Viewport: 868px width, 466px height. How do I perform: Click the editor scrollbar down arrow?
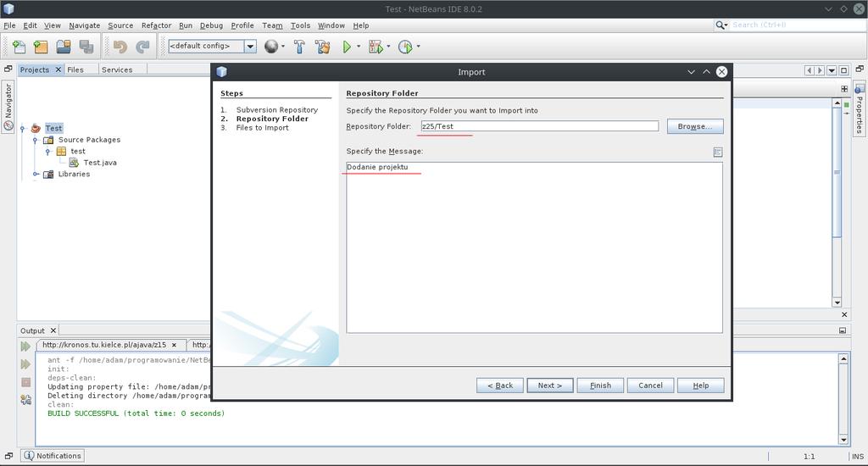[x=837, y=302]
